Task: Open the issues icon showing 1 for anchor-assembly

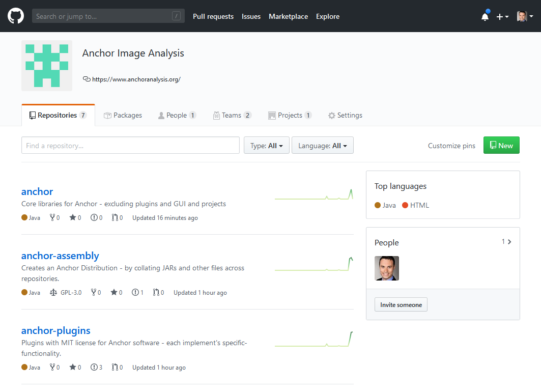Action: tap(135, 292)
